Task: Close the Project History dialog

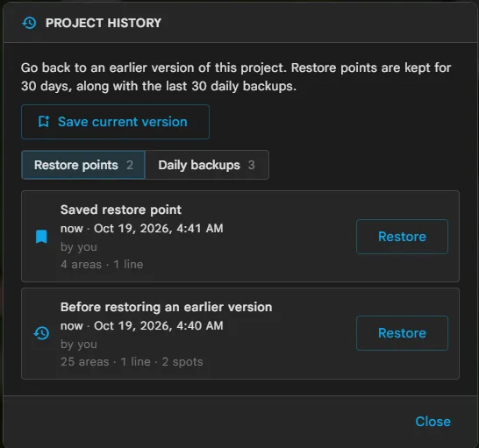Action: coord(433,422)
